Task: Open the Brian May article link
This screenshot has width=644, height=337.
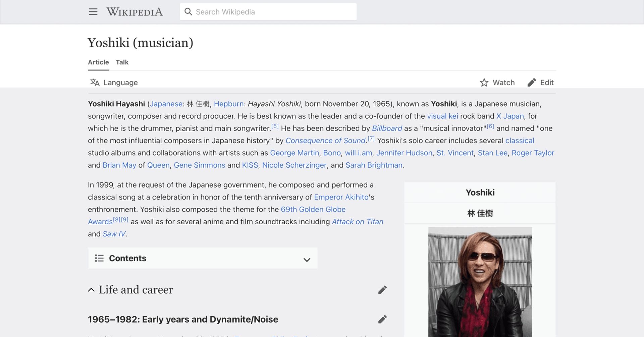Action: pyautogui.click(x=119, y=165)
